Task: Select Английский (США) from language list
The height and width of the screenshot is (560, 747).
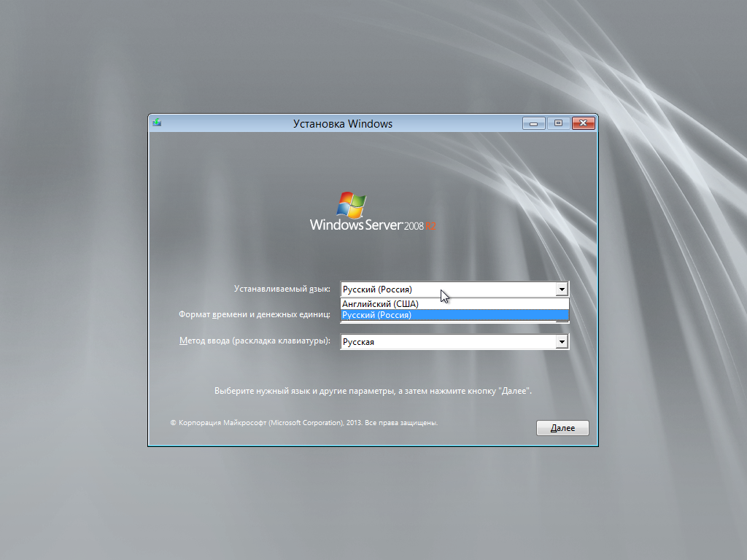Action: [x=454, y=304]
